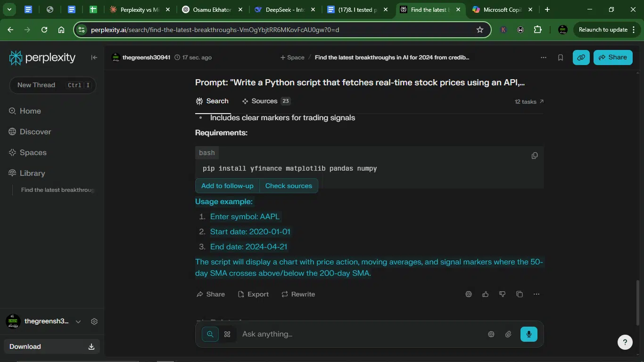Viewport: 644px width, 362px height.
Task: Open the thegreensh30941 profile avatar in the header
Action: 116,58
